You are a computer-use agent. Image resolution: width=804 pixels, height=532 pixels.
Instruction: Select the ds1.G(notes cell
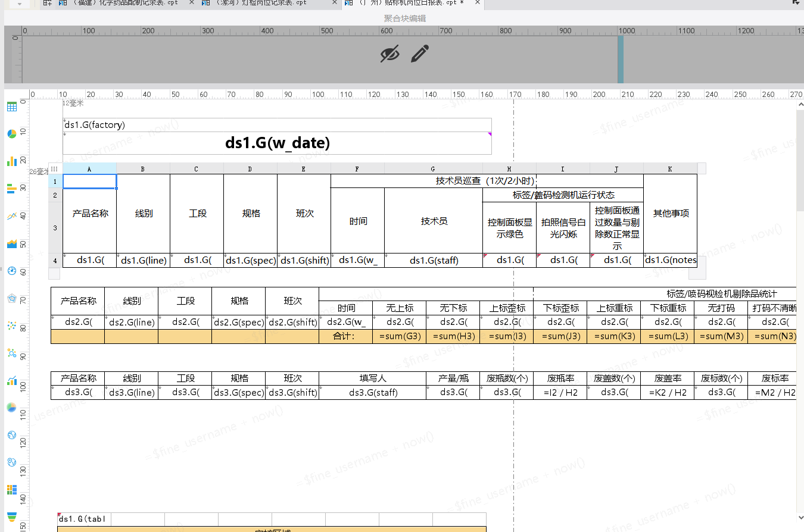[670, 260]
